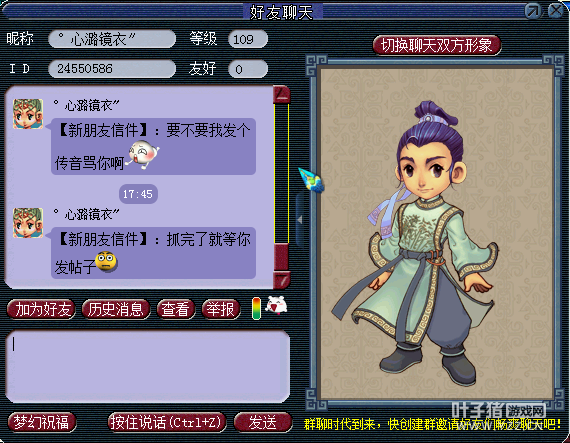Click 切换聊天双方形象 switch portrait button
The width and height of the screenshot is (570, 443).
pyautogui.click(x=437, y=45)
